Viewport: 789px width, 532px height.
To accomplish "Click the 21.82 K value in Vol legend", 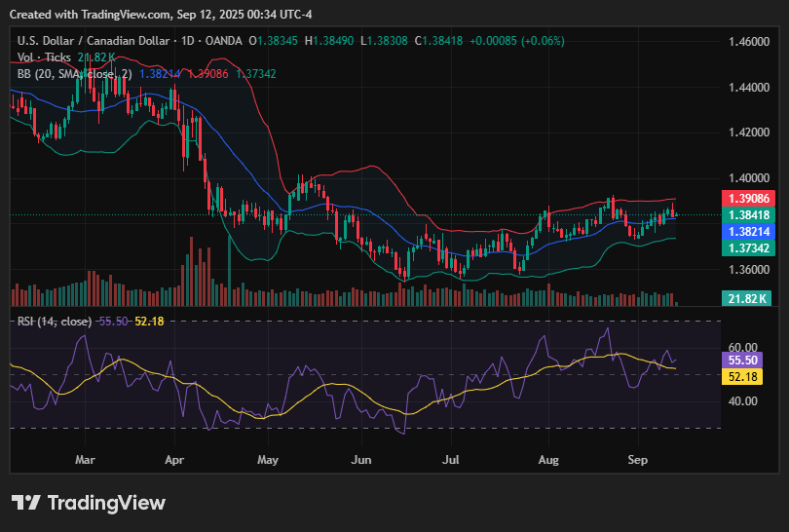I will coord(96,57).
